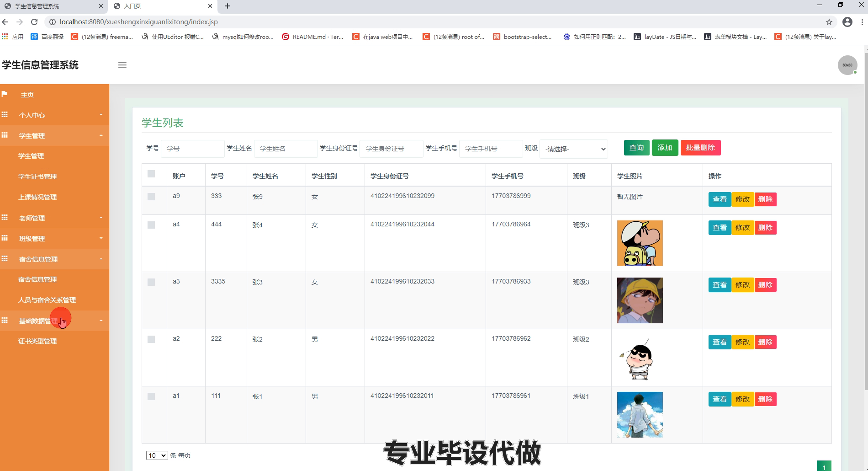Collapse the 学生管理 parent menu arrow

point(101,135)
